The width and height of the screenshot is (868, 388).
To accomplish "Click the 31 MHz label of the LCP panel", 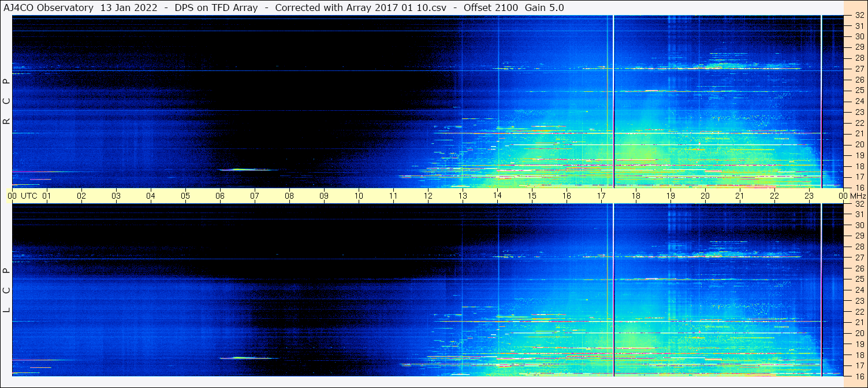I will tap(859, 214).
